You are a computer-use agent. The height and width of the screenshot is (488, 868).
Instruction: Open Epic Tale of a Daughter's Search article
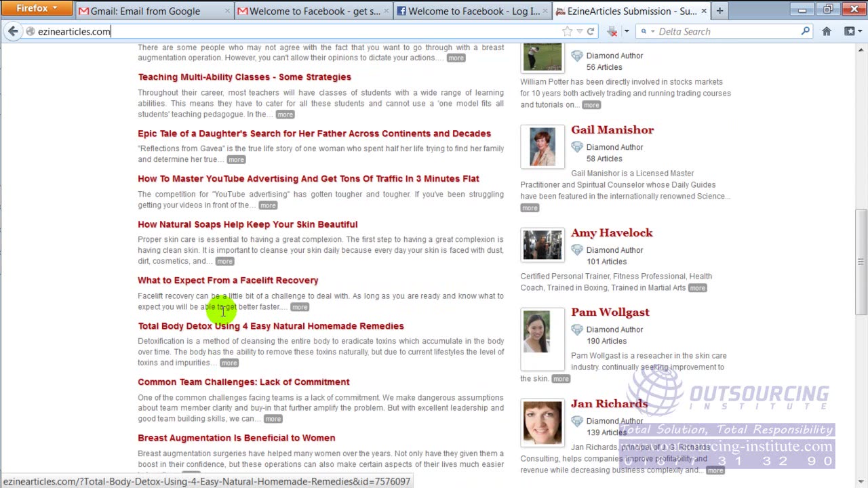coord(314,134)
